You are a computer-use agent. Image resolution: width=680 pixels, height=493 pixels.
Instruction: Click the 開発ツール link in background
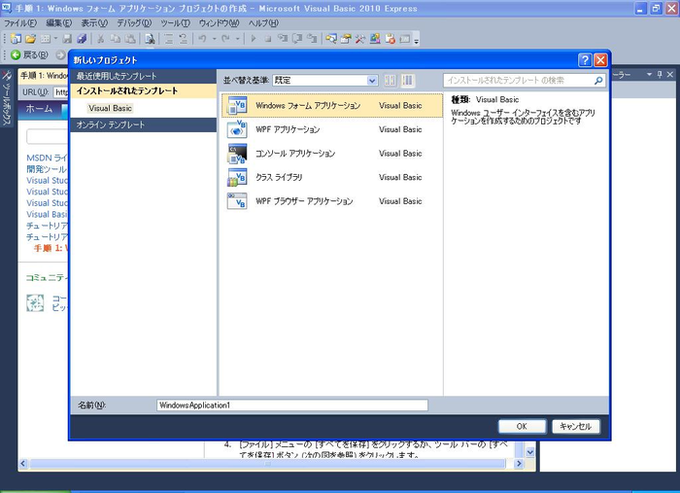47,169
